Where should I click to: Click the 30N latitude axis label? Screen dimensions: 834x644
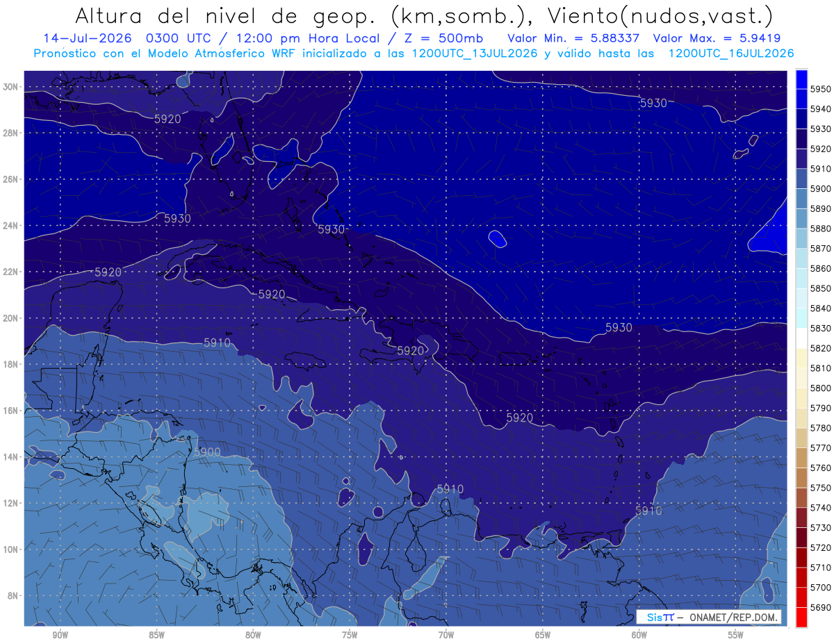coord(9,86)
